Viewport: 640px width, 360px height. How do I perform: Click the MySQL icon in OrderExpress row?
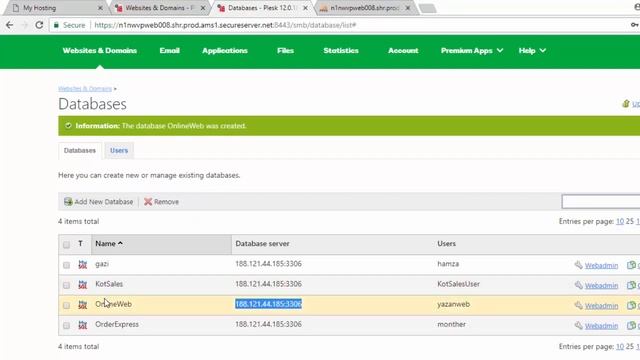82,325
